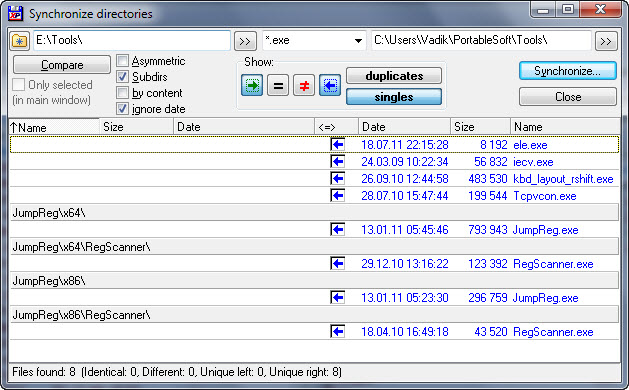
Task: Click the favorite directories star icon
Action: [x=19, y=41]
